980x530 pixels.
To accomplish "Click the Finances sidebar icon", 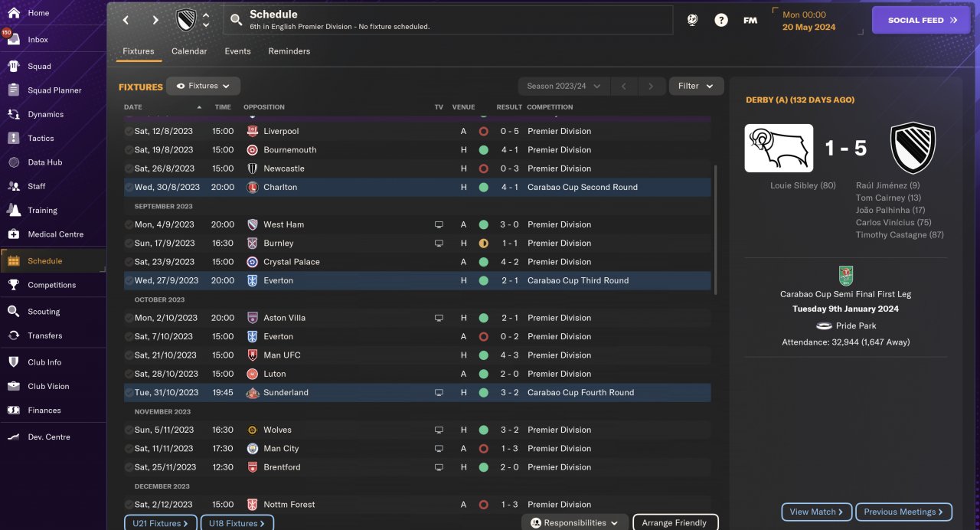I will [13, 411].
